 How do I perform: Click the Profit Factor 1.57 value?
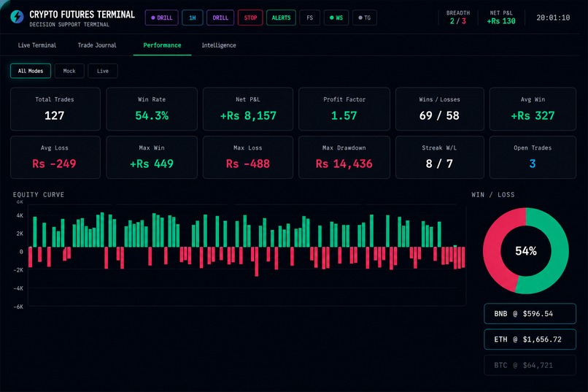(x=344, y=115)
